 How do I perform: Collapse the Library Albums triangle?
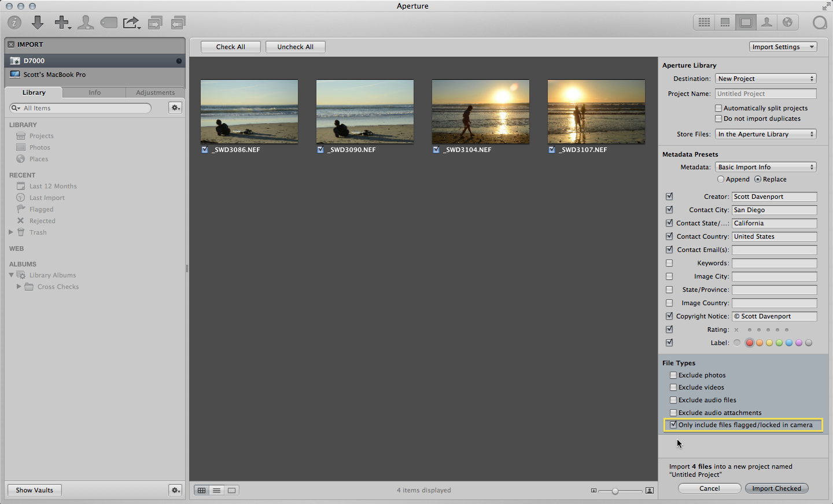coord(11,275)
